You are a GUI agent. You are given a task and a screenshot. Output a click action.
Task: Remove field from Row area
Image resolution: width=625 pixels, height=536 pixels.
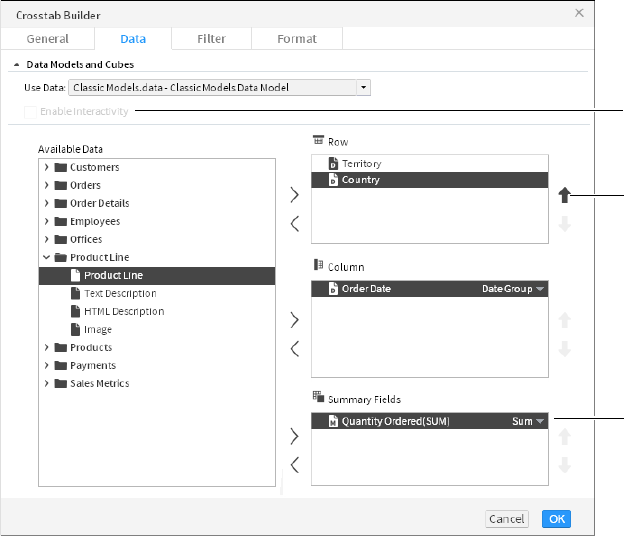point(294,223)
